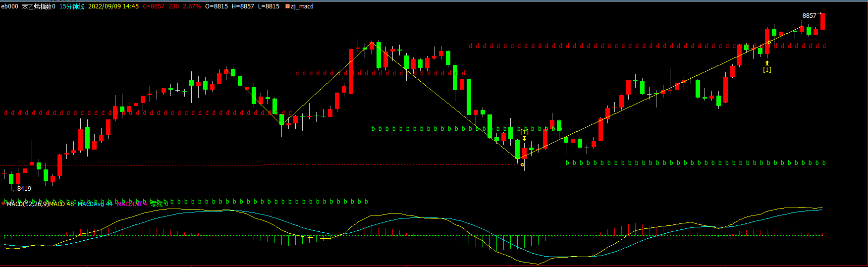The width and height of the screenshot is (868, 267).
Task: Click the 2.67% change value
Action: pyautogui.click(x=192, y=6)
